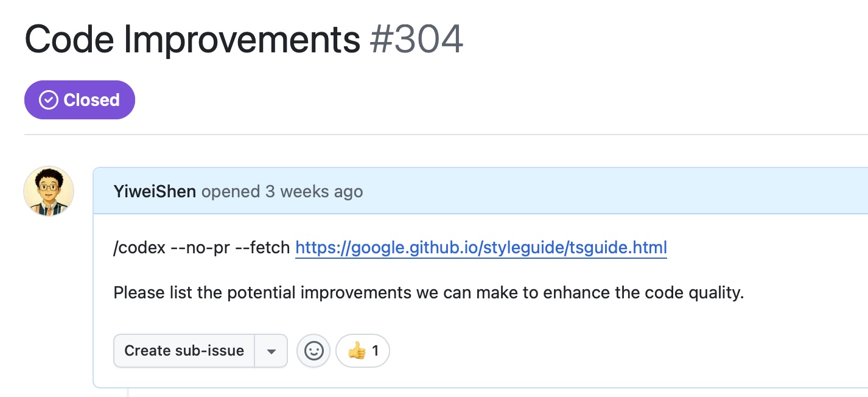Click the Code Improvements issue title
The width and height of the screenshot is (868, 397).
[x=192, y=39]
